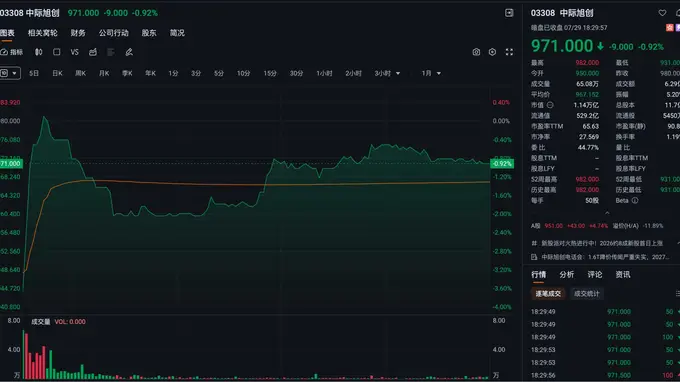680x382 pixels.
Task: Open the intraday chart type dropdown
Action: click(x=10, y=73)
